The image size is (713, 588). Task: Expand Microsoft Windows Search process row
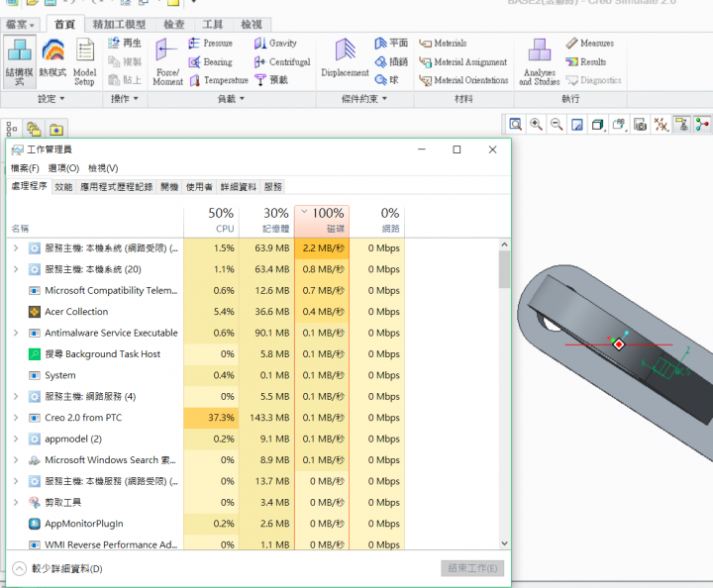(x=16, y=460)
